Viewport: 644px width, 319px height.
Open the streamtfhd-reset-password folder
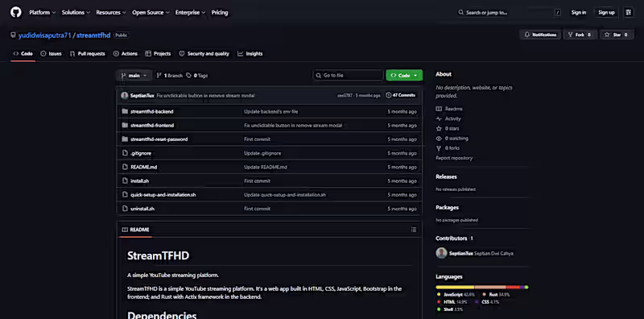pyautogui.click(x=159, y=139)
